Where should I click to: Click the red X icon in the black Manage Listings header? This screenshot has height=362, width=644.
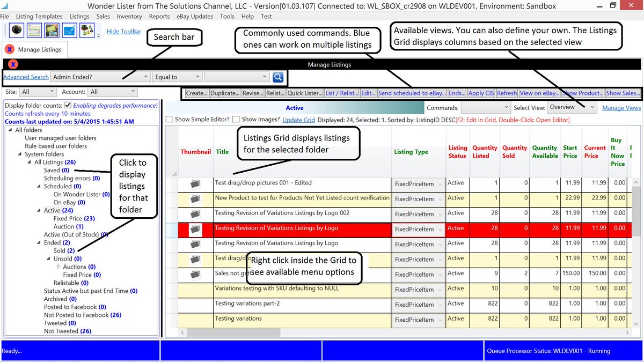point(13,64)
